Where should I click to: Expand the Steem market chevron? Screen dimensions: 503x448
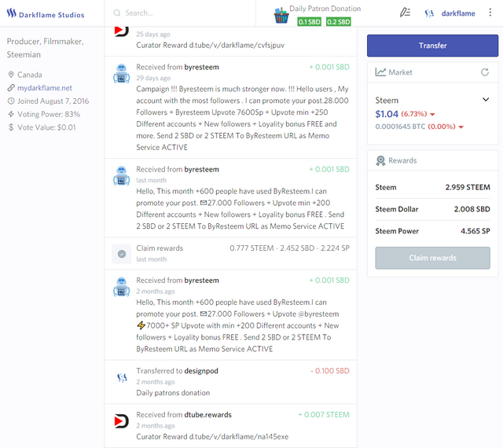click(x=486, y=100)
